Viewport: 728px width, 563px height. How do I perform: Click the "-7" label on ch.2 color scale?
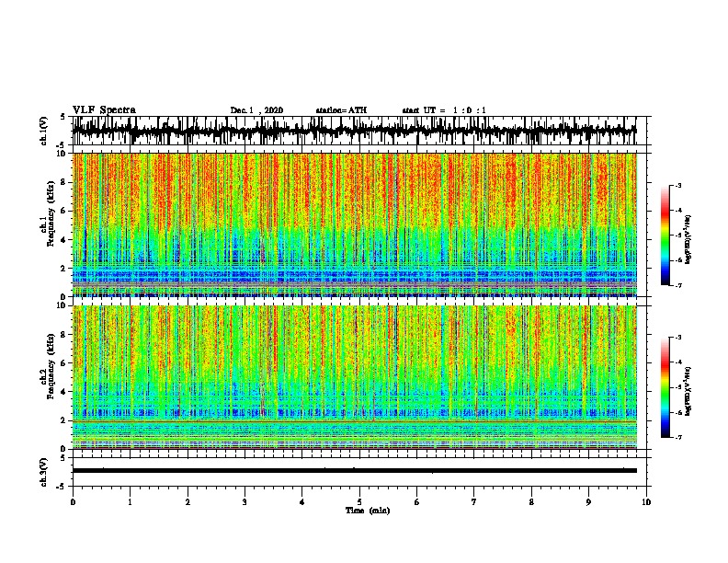[677, 437]
